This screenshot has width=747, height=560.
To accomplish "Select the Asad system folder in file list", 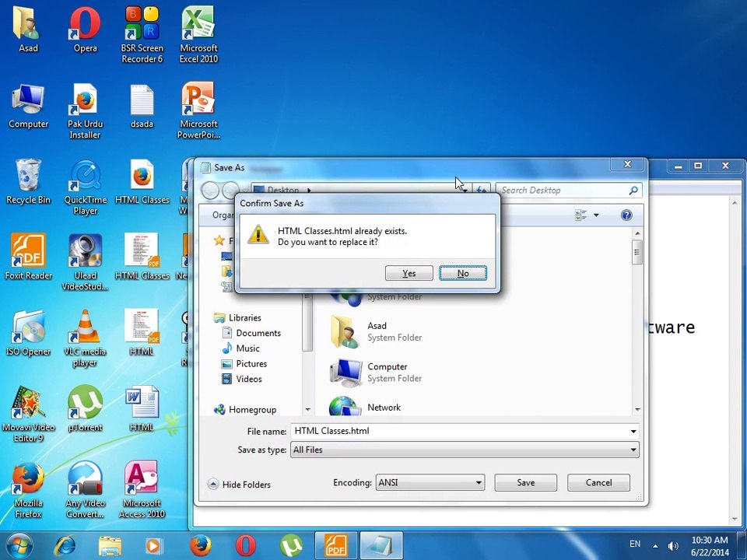I will click(377, 331).
